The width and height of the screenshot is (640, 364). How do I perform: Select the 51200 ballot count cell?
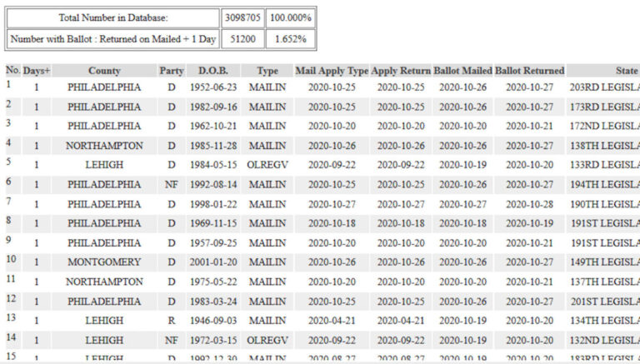pos(242,38)
